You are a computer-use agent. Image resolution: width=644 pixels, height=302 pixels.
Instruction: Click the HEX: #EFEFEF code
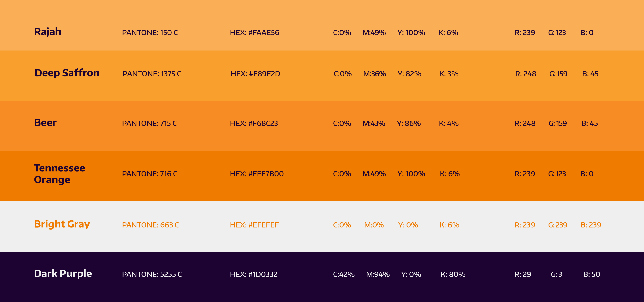[x=254, y=225]
